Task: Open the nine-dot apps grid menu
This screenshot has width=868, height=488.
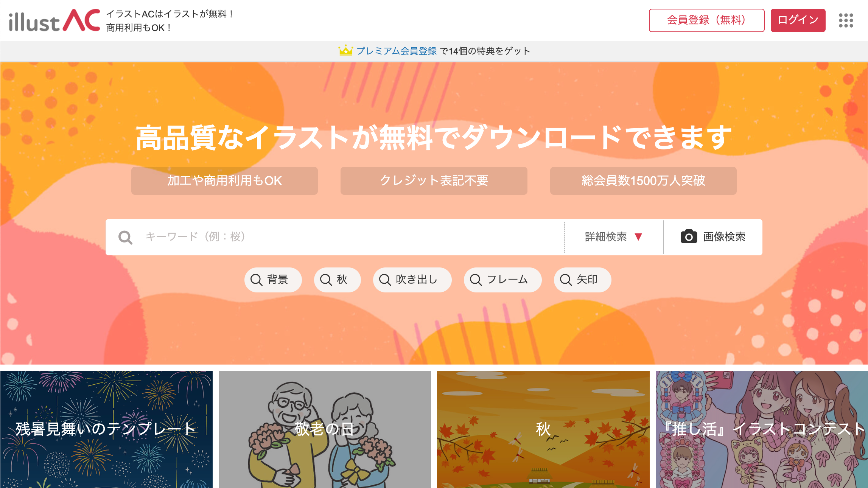Action: coord(846,20)
